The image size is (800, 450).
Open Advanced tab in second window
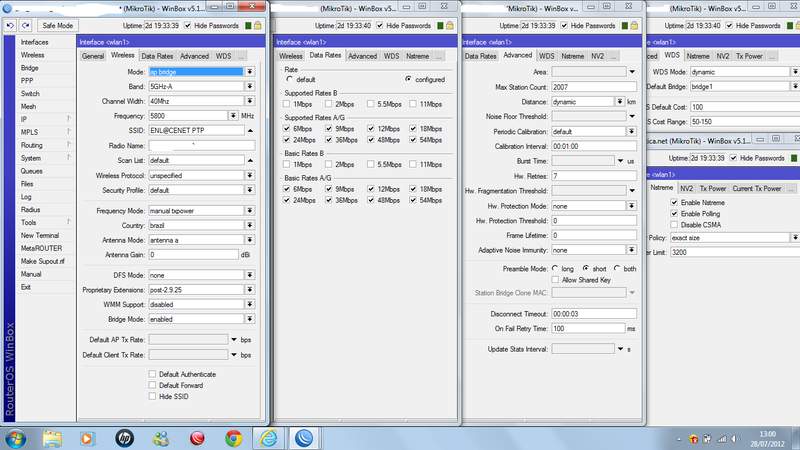coord(362,56)
